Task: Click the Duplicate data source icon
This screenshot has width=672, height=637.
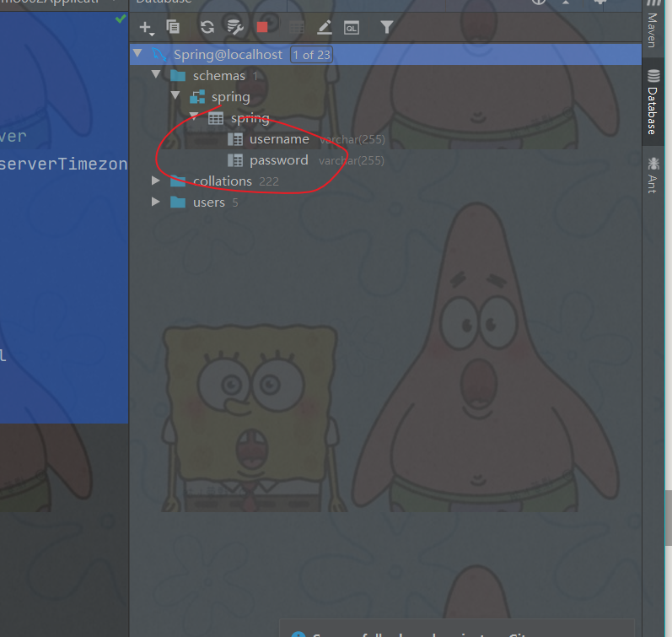Action: click(x=173, y=27)
